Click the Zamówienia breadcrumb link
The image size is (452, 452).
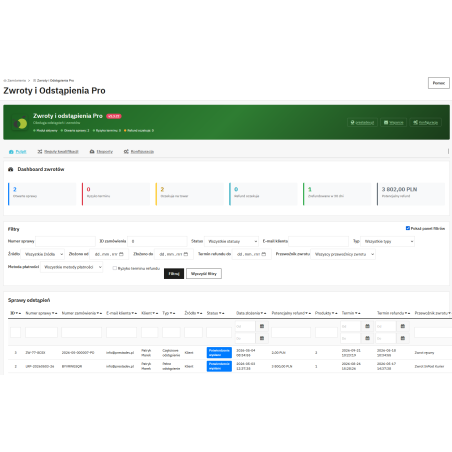(x=15, y=81)
